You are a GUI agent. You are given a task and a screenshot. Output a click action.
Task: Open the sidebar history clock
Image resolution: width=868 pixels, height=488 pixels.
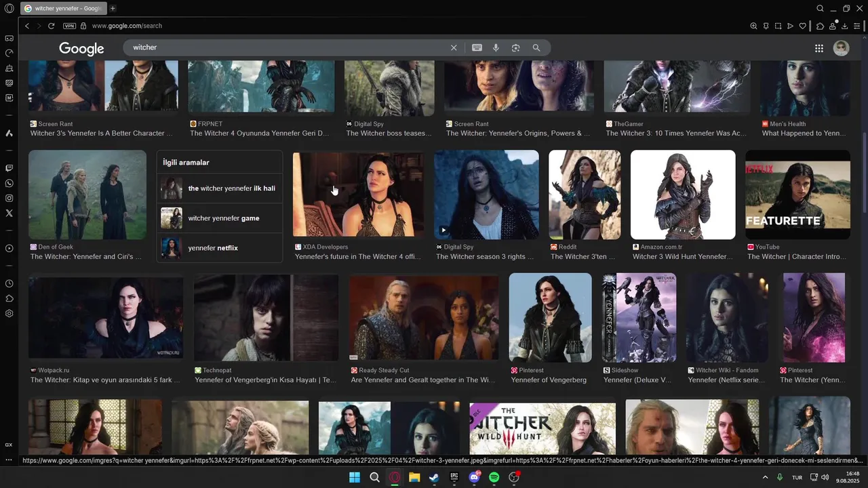point(9,283)
